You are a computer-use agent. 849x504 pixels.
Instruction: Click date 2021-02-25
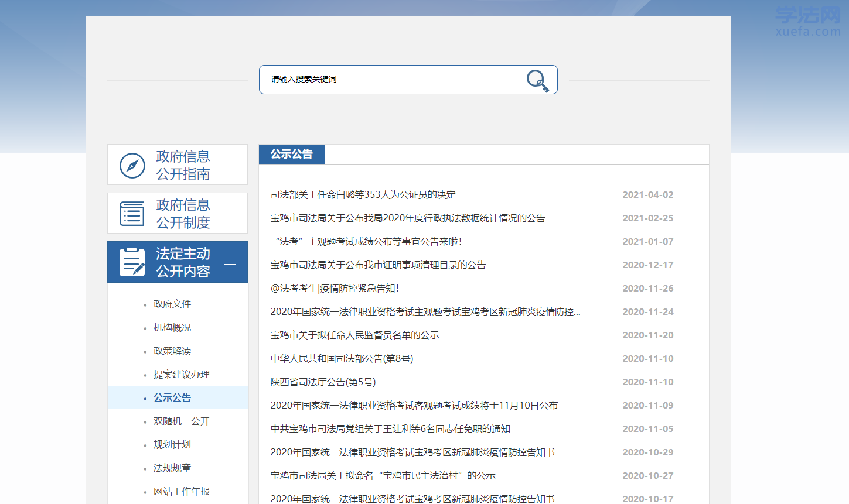pyautogui.click(x=648, y=218)
